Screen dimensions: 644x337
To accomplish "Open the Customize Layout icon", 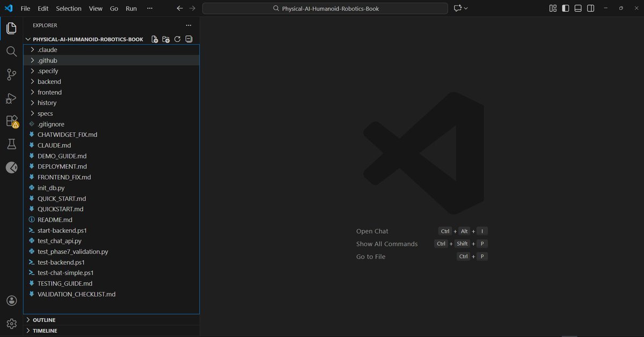I will pyautogui.click(x=553, y=9).
